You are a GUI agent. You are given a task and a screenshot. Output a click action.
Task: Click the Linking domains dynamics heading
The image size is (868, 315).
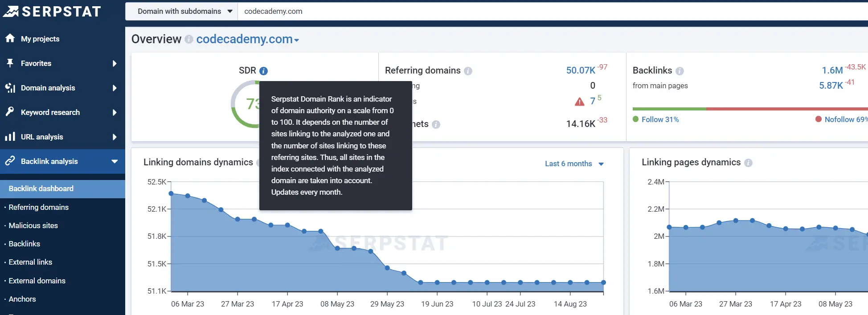(198, 162)
